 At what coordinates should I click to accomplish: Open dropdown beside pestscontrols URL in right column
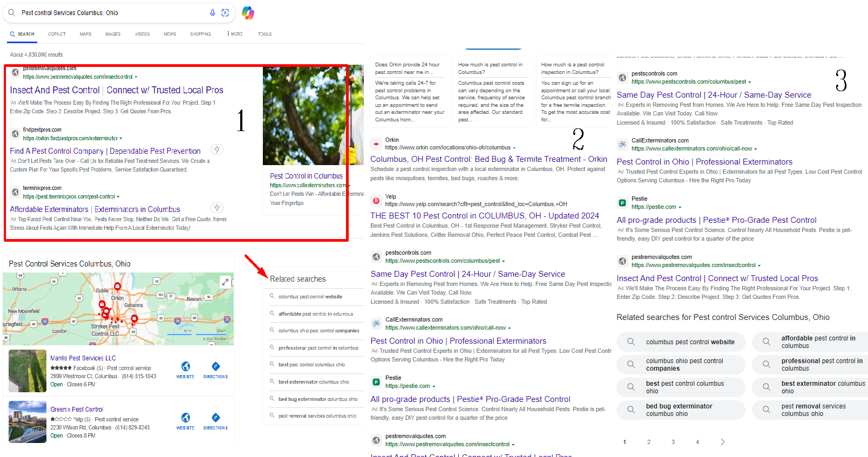click(x=750, y=82)
